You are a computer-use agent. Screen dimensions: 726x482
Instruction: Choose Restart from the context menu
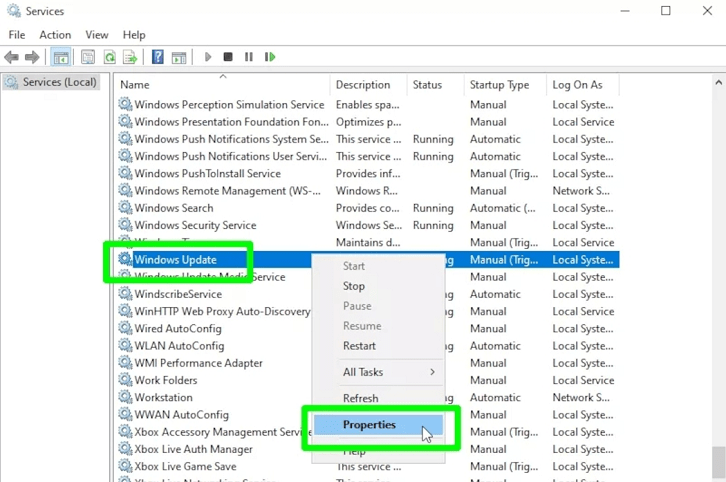click(359, 346)
